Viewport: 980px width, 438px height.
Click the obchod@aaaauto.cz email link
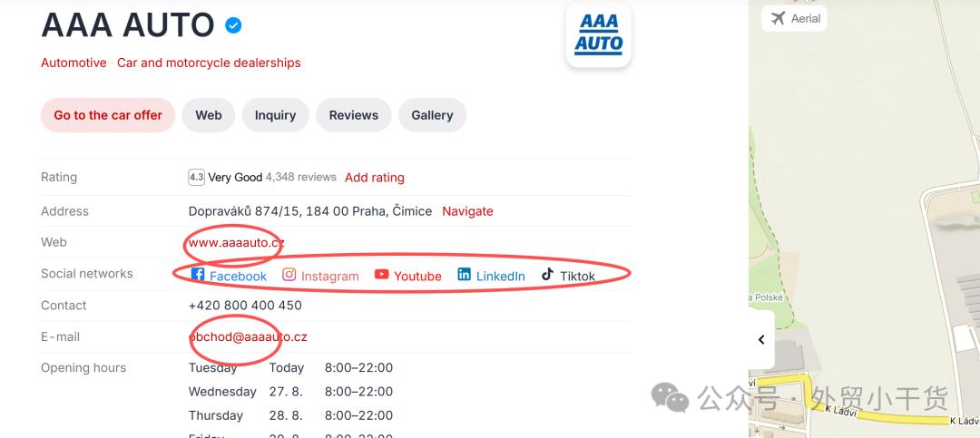click(x=248, y=336)
